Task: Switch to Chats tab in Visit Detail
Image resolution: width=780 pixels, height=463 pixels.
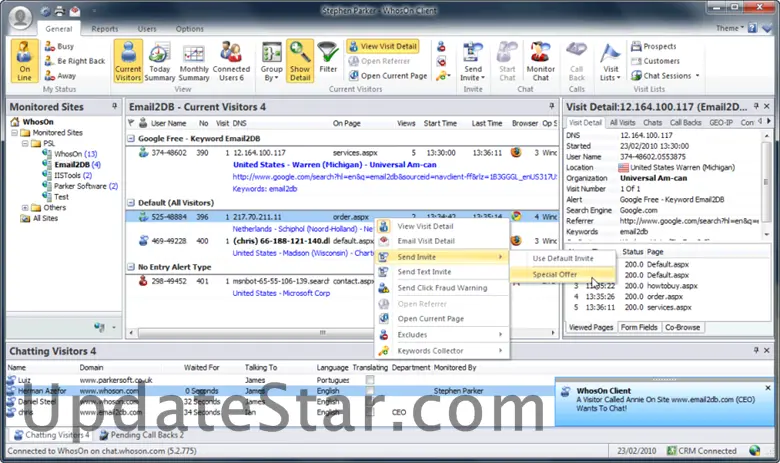Action: point(652,122)
